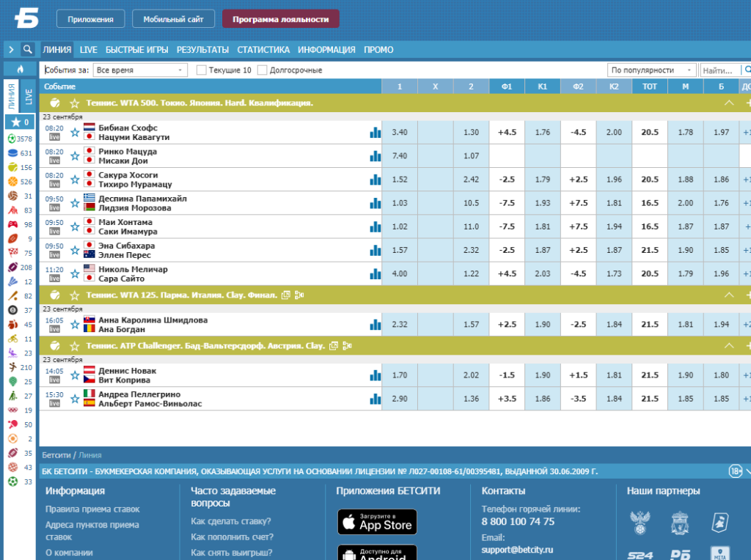
Task: Favorite the Андреа Пеллегрино match star
Action: (75, 399)
